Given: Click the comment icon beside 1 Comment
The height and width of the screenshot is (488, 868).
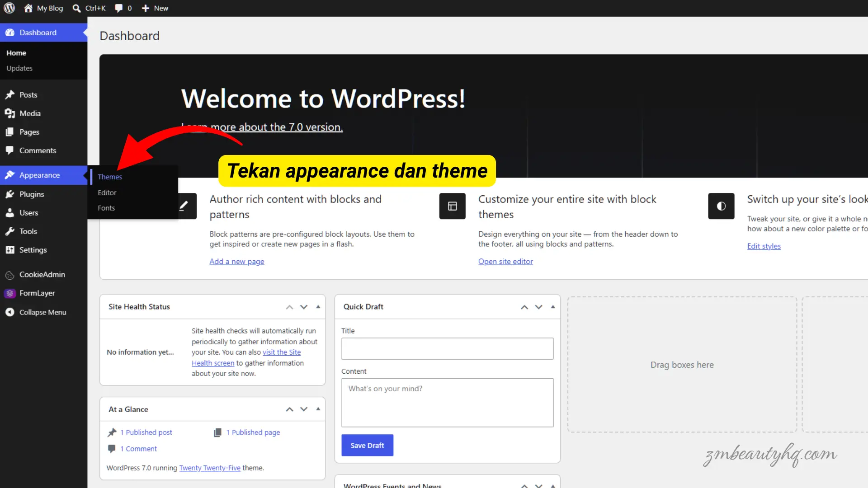Looking at the screenshot, I should coord(112,449).
